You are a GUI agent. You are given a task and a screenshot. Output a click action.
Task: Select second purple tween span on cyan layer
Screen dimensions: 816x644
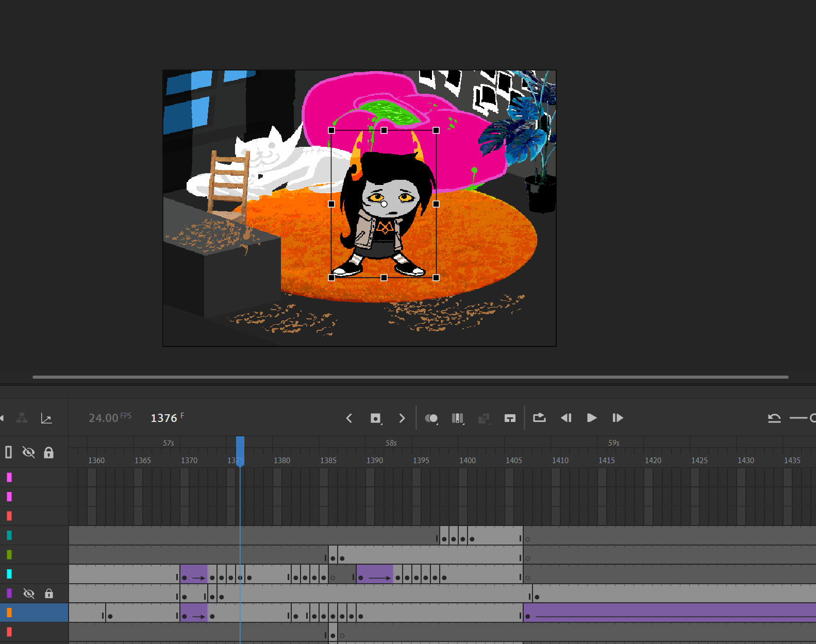click(375, 574)
